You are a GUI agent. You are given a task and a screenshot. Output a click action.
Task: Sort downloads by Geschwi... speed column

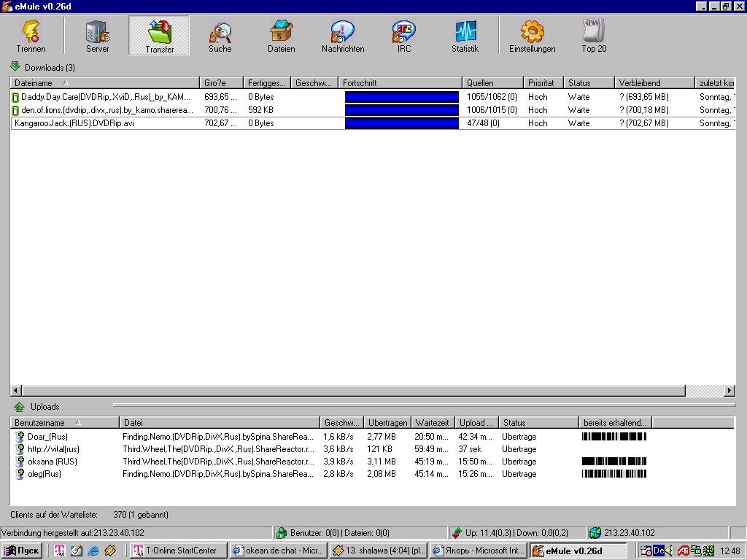[x=314, y=83]
